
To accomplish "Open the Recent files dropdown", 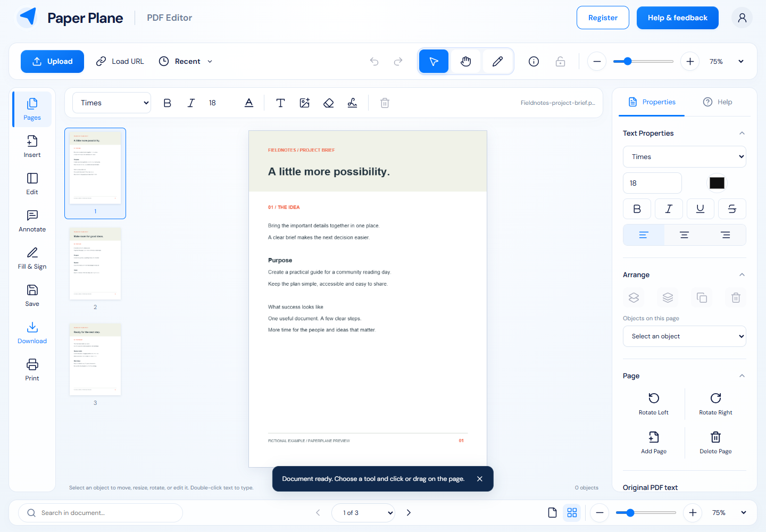I will pos(186,61).
